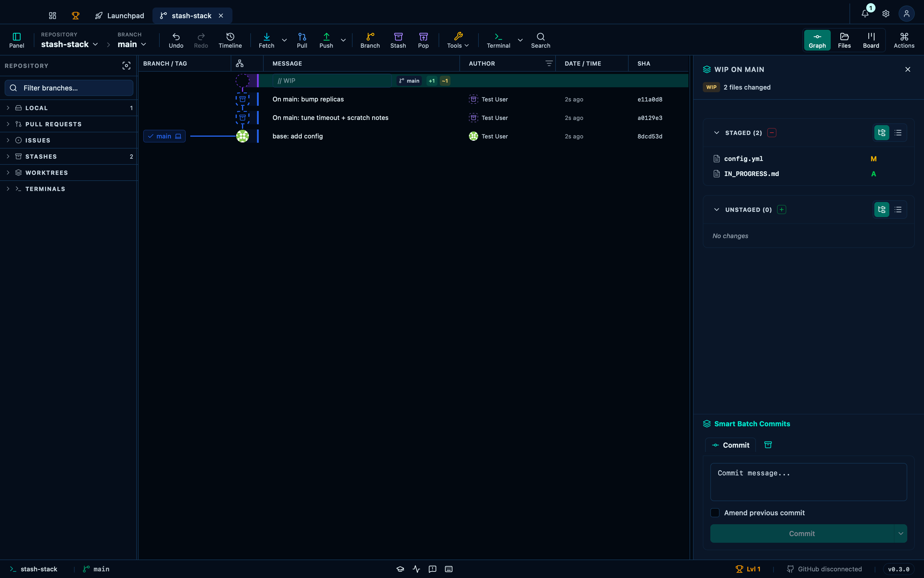Switch to Board view

(x=871, y=40)
